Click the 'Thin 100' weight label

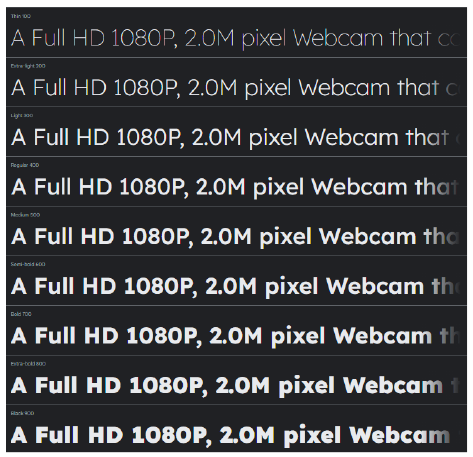21,16
